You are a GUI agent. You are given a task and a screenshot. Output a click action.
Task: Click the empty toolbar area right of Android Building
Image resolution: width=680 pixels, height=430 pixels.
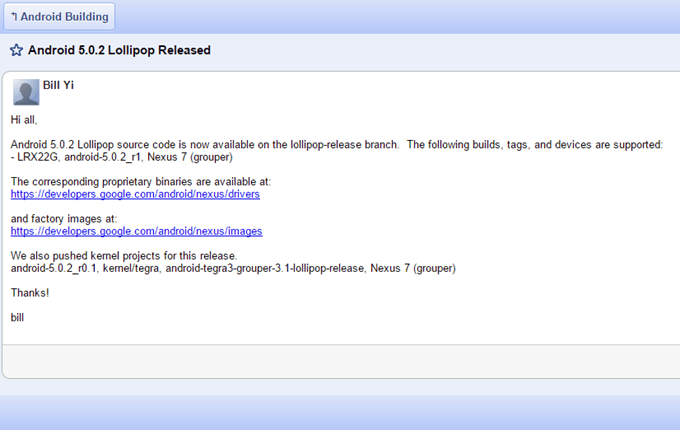400,17
